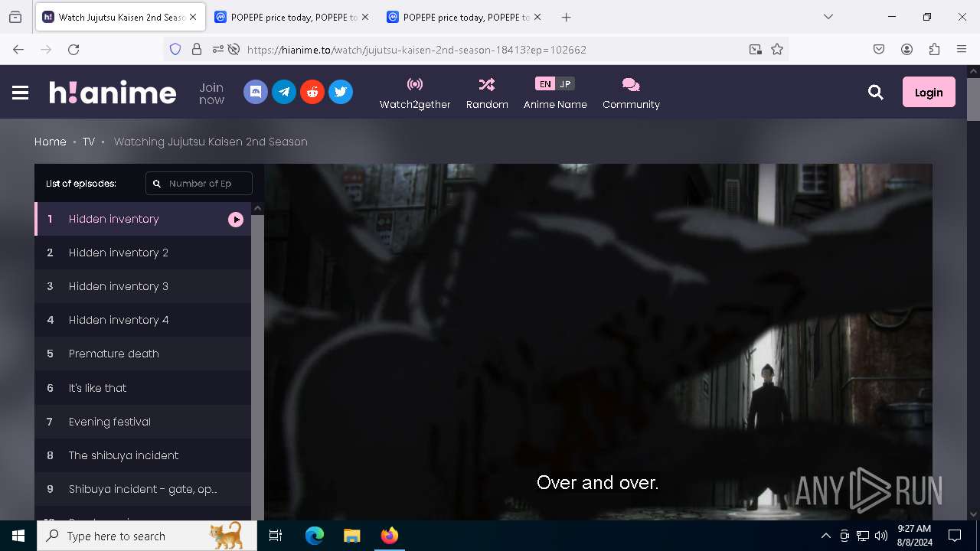Open the volume control
The width and height of the screenshot is (980, 551).
click(881, 536)
